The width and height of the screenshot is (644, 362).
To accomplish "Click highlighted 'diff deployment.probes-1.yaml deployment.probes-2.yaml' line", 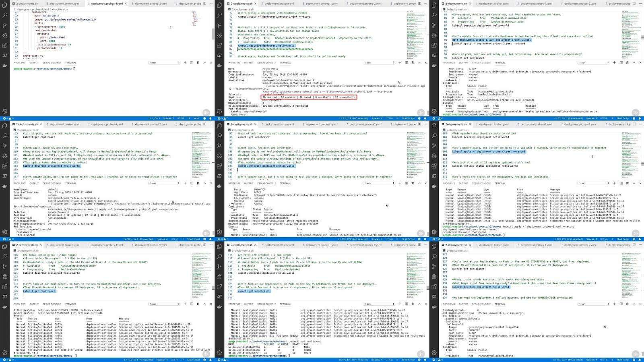I will pos(491,40).
